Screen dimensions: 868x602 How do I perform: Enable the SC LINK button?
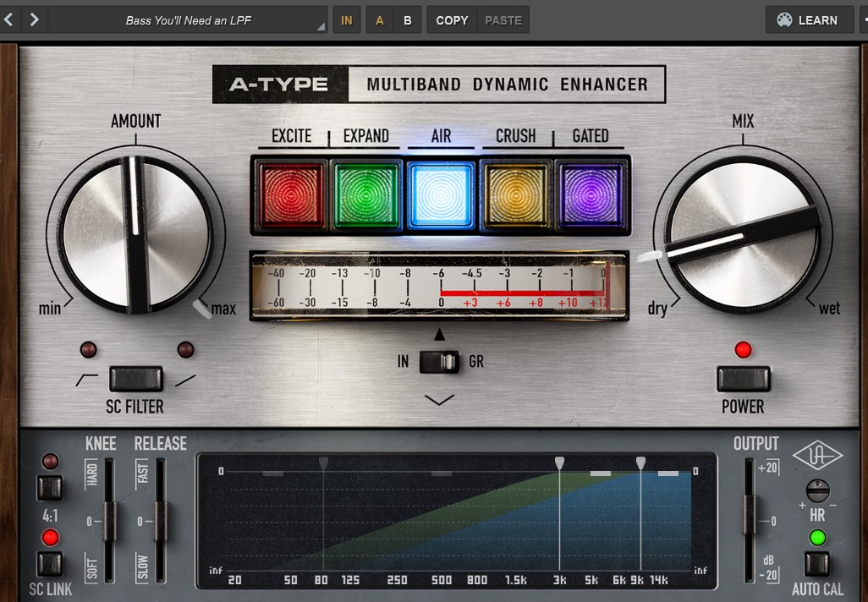pyautogui.click(x=49, y=564)
